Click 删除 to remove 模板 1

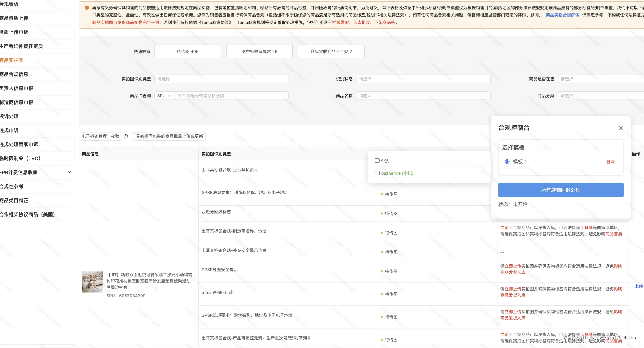[611, 162]
